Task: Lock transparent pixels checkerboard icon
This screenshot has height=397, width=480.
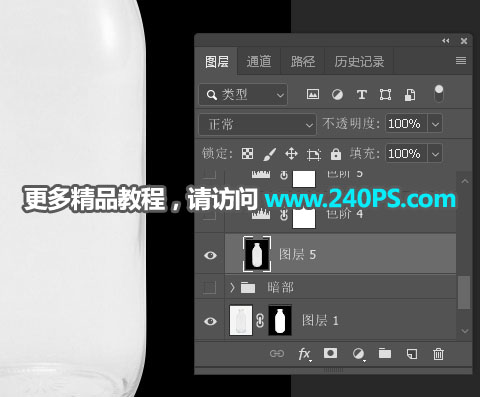Action: [247, 154]
